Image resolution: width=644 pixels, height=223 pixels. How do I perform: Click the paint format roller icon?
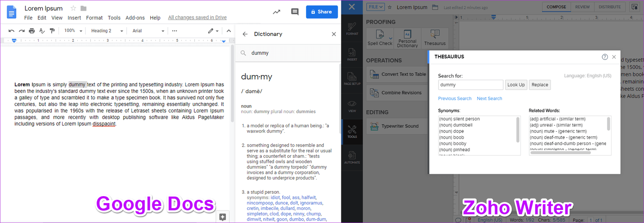pyautogui.click(x=52, y=31)
